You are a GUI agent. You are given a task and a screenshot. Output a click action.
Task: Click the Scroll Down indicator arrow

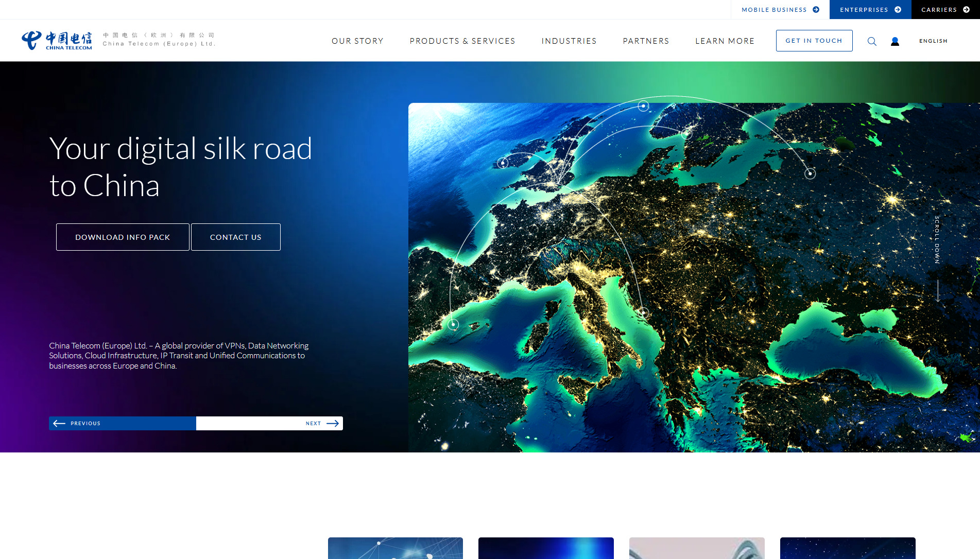click(938, 291)
